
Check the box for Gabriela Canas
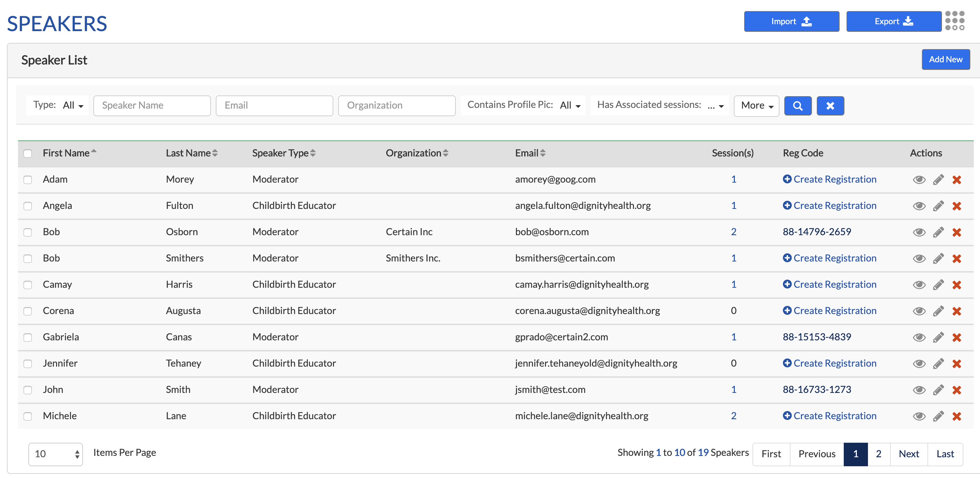[28, 337]
